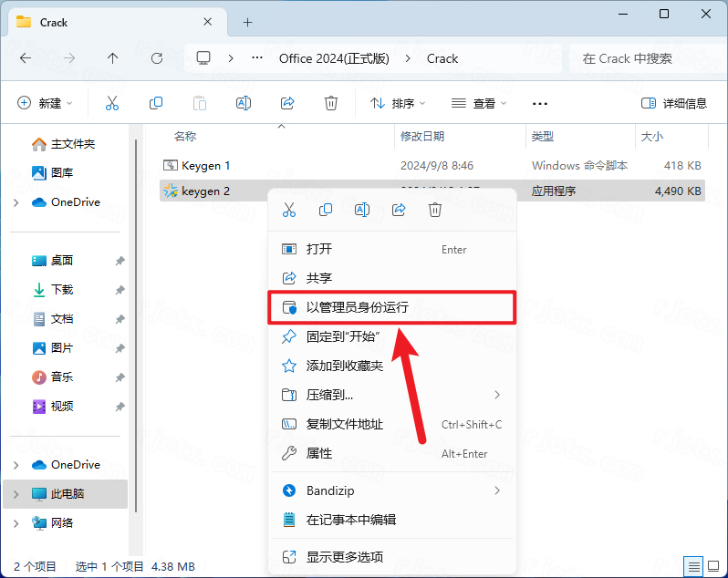
Task: Click the Delete trash icon in the context menu
Action: coord(435,211)
